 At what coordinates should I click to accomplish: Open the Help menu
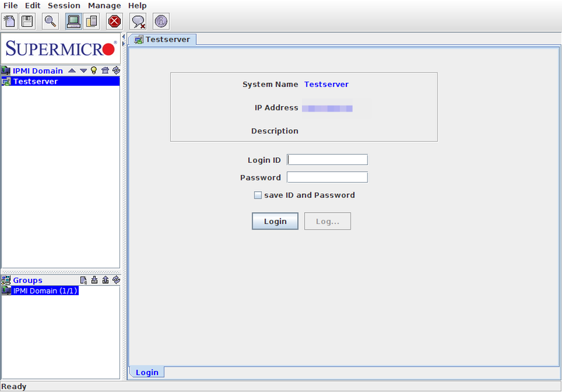pos(137,6)
